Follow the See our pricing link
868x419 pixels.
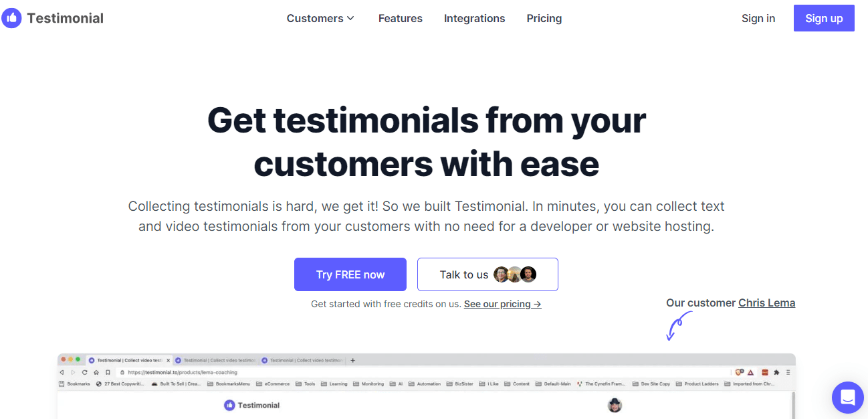point(502,304)
